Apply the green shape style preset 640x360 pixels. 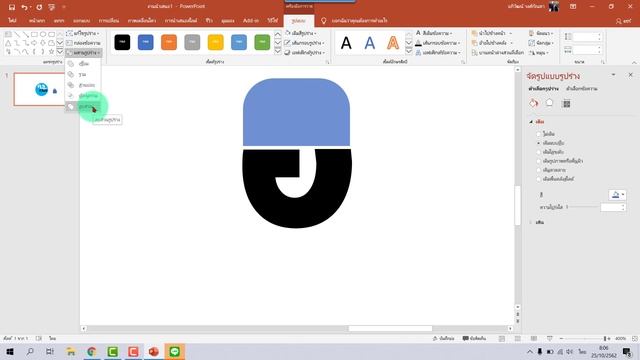pyautogui.click(x=262, y=42)
